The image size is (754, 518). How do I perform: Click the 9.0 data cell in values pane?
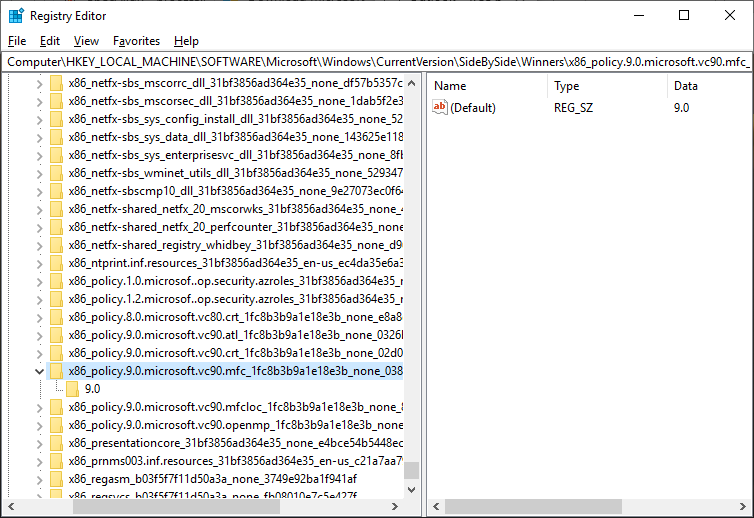point(681,107)
